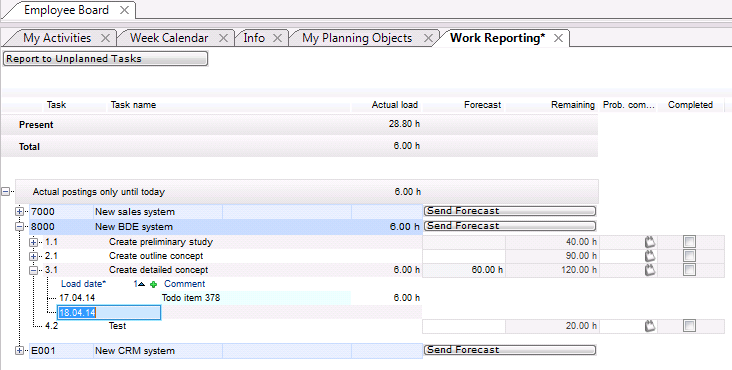Click the Task name column header
The width and height of the screenshot is (732, 370).
tap(133, 105)
